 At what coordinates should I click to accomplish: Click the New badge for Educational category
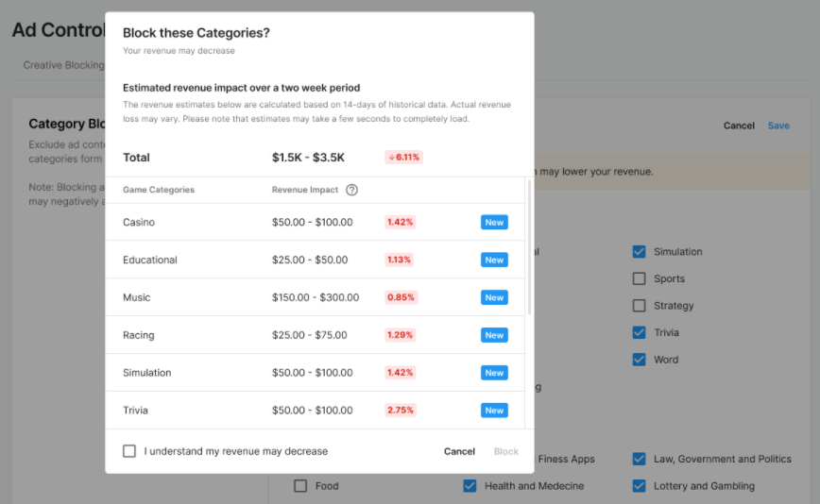click(494, 260)
